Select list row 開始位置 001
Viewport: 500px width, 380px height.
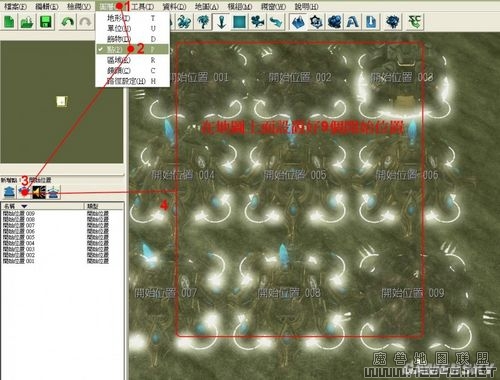(62, 261)
